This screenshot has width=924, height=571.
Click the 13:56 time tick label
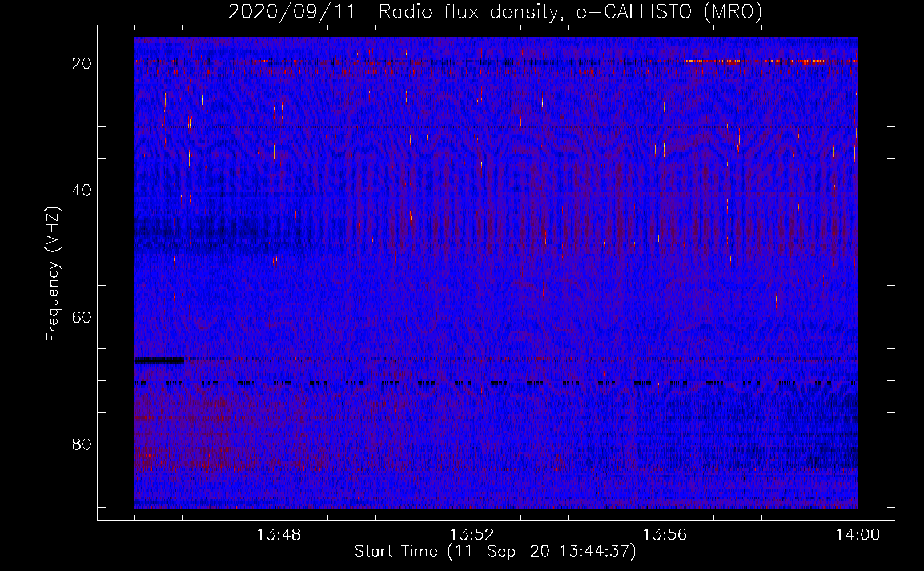[x=665, y=535]
